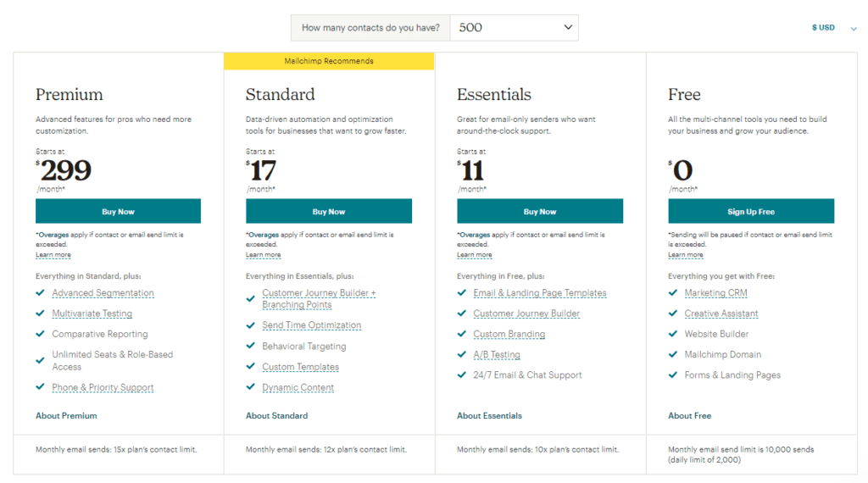Select the $17 Standard price
The width and height of the screenshot is (868, 483).
tap(261, 170)
